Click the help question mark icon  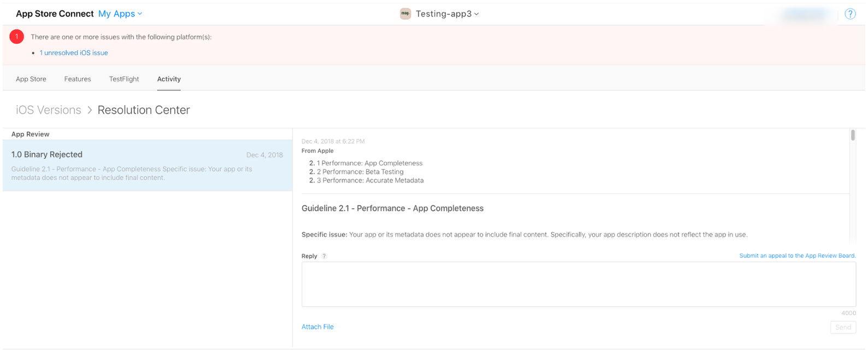click(850, 14)
